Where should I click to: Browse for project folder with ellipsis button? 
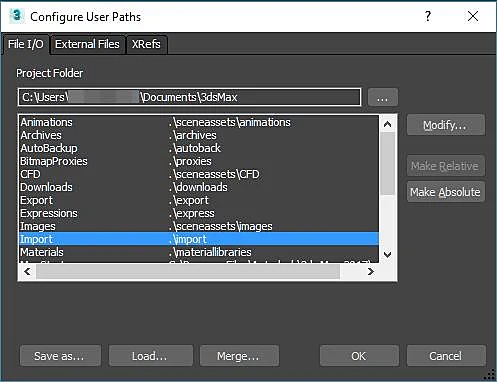click(x=383, y=97)
